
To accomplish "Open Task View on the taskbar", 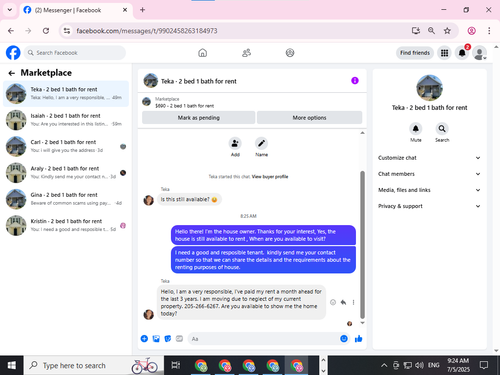I will tap(176, 365).
